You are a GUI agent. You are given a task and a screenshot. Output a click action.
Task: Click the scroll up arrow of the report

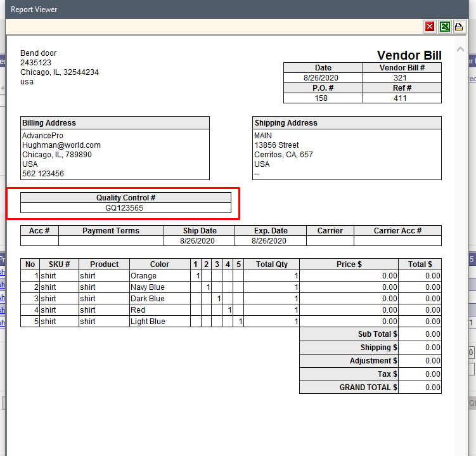tap(460, 49)
